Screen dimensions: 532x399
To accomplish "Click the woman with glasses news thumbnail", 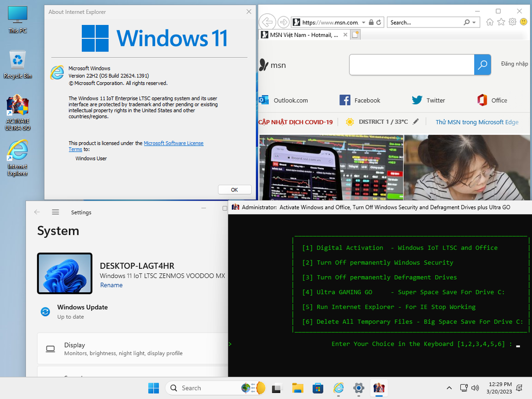I will point(467,167).
